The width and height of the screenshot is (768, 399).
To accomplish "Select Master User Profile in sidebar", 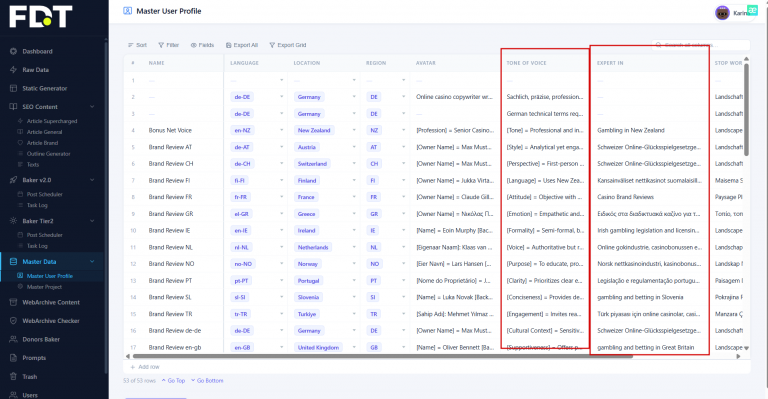I will point(49,276).
